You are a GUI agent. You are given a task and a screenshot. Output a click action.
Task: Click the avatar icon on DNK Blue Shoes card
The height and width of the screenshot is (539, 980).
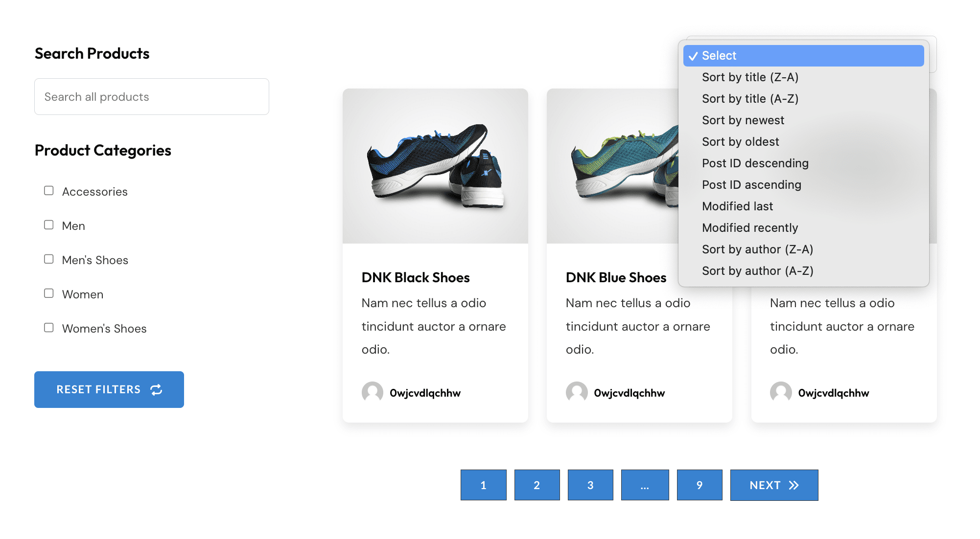click(x=577, y=392)
